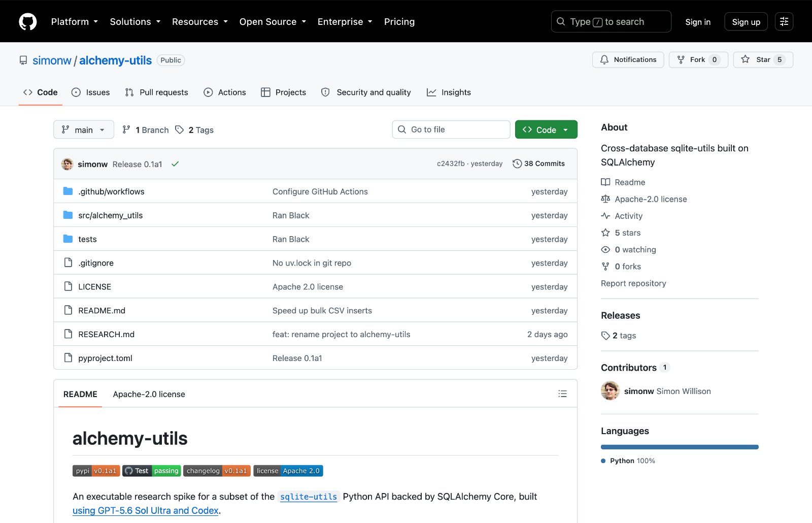
Task: Open the pyproject.toml file icon
Action: 68,357
